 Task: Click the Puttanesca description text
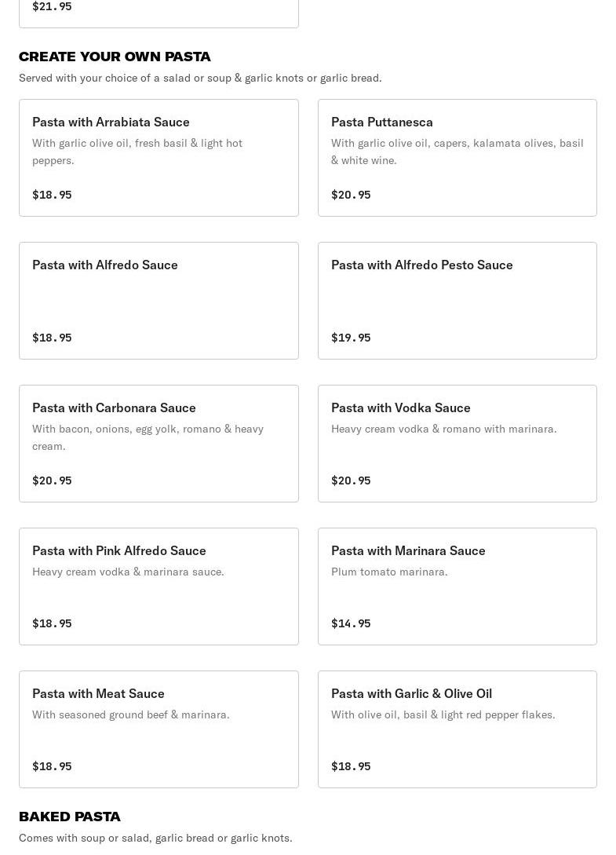click(x=457, y=152)
